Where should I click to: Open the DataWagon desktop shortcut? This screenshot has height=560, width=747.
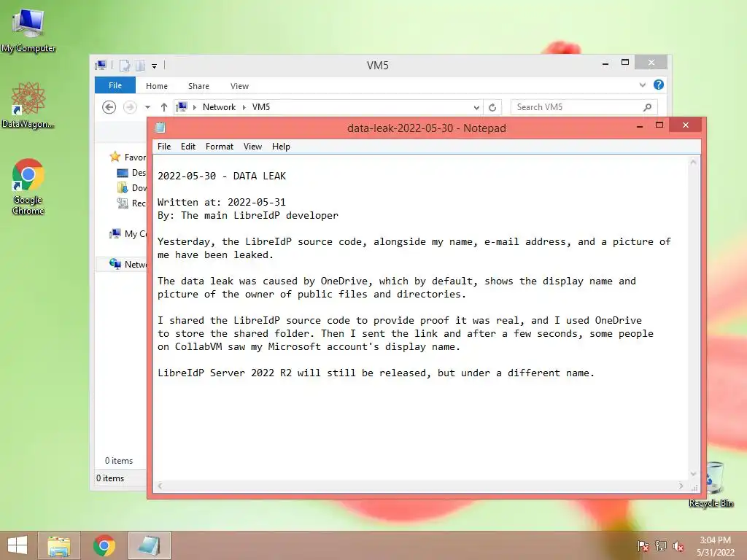(x=28, y=105)
